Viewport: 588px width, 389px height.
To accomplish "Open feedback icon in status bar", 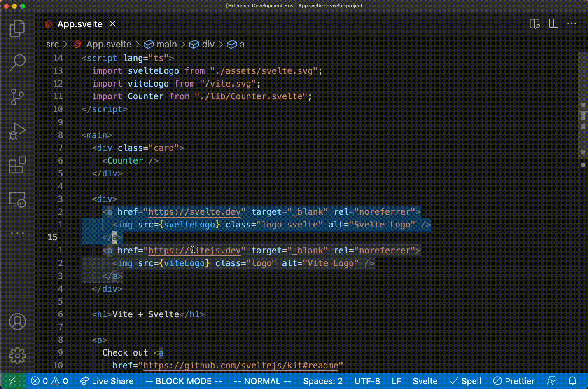I will [x=551, y=381].
